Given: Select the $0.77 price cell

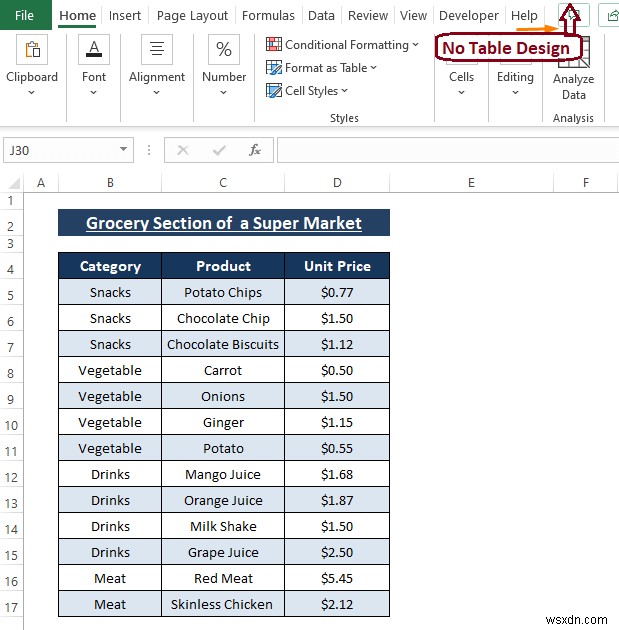Looking at the screenshot, I should click(337, 292).
